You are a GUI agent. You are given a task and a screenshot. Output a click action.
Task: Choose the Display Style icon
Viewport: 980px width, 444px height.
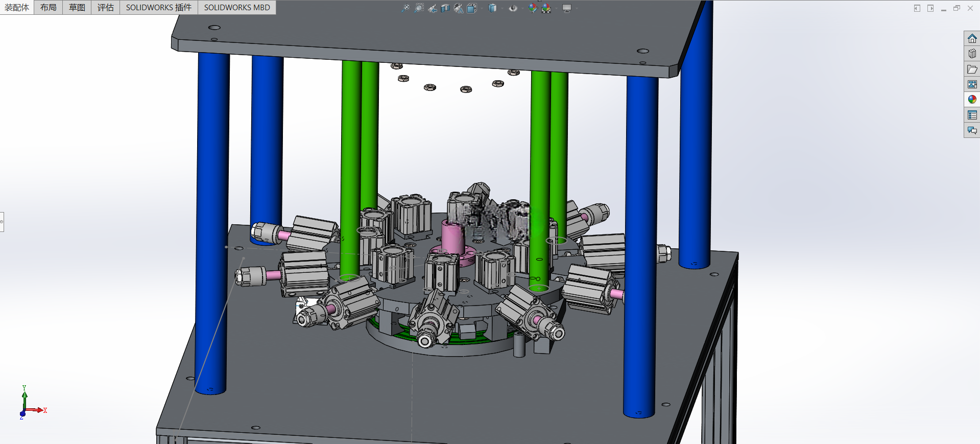tap(492, 8)
